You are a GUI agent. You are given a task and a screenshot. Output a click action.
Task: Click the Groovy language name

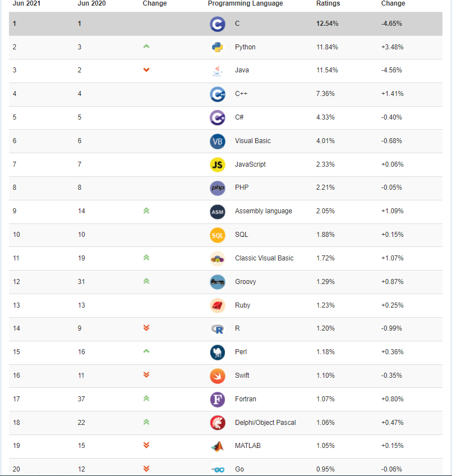[x=245, y=282]
